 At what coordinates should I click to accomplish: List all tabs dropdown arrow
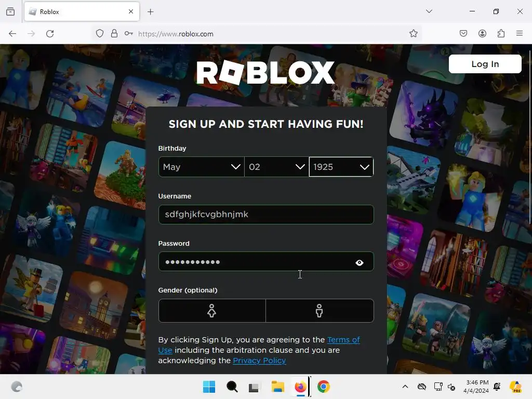click(x=429, y=11)
